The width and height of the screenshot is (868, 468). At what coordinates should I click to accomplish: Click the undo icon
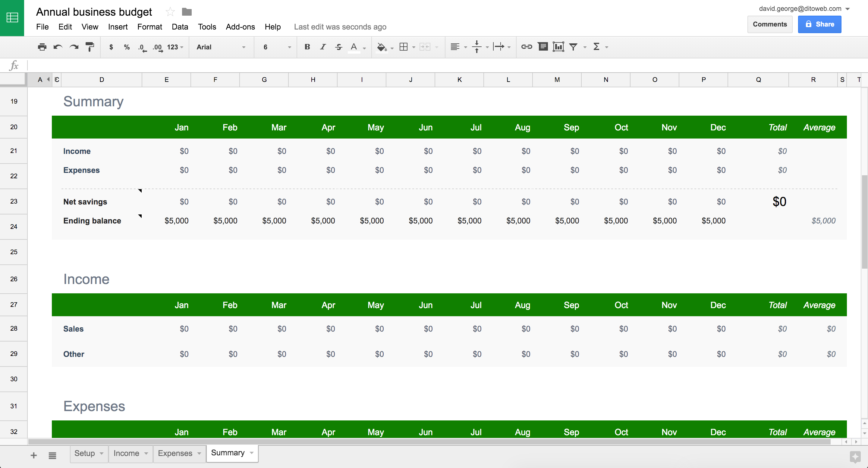point(58,47)
